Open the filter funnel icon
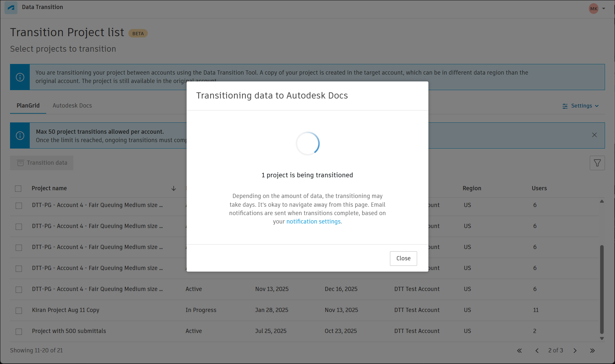 pos(597,163)
